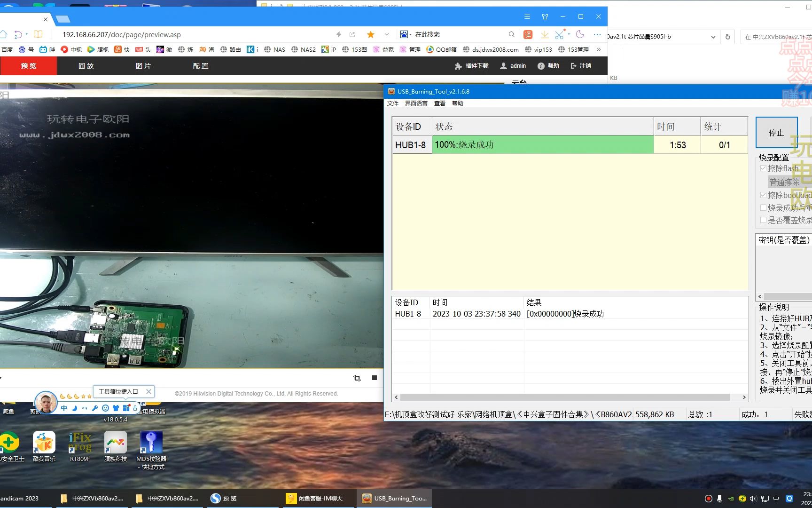The image size is (812, 508).
Task: Click the skin shirt icon on input method bar
Action: pyautogui.click(x=116, y=408)
